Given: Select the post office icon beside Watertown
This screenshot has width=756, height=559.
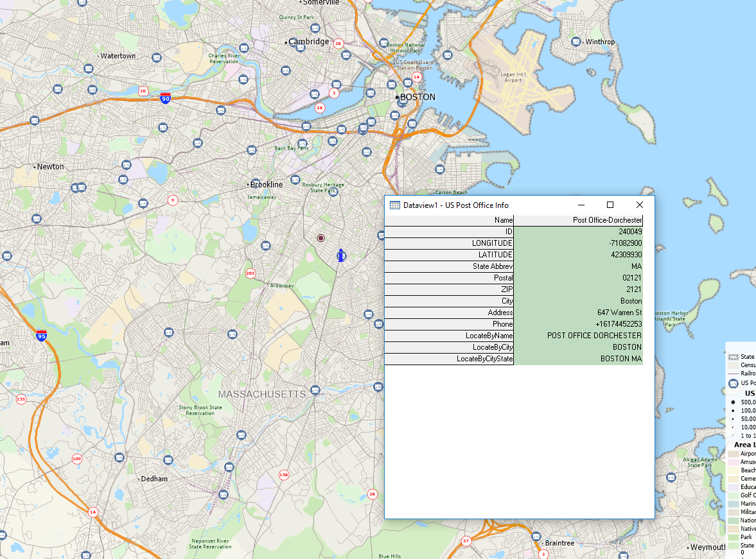Looking at the screenshot, I should [156, 58].
